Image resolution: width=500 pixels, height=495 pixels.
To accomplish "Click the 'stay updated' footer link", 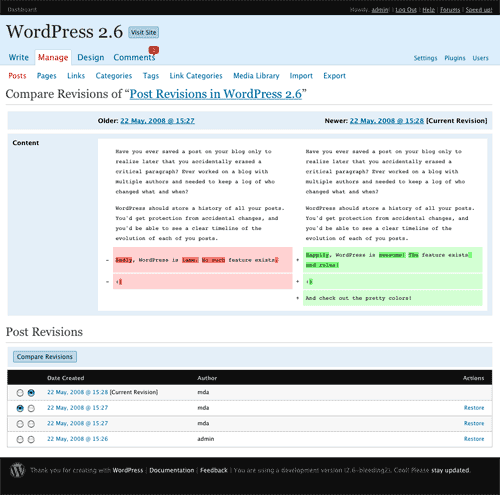I will pyautogui.click(x=450, y=470).
